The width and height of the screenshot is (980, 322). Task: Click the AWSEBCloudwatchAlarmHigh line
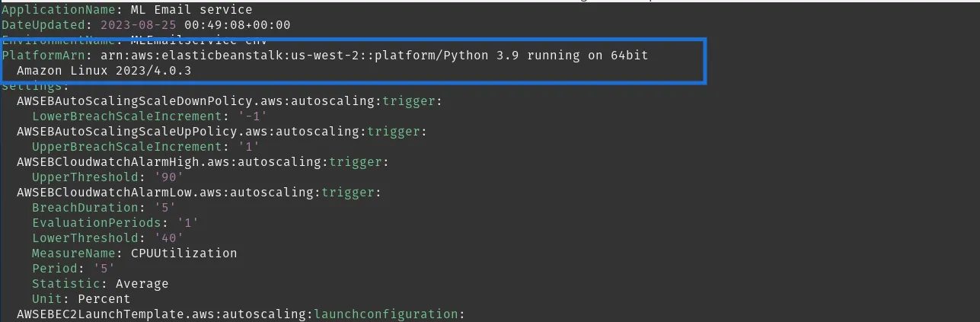(202, 162)
